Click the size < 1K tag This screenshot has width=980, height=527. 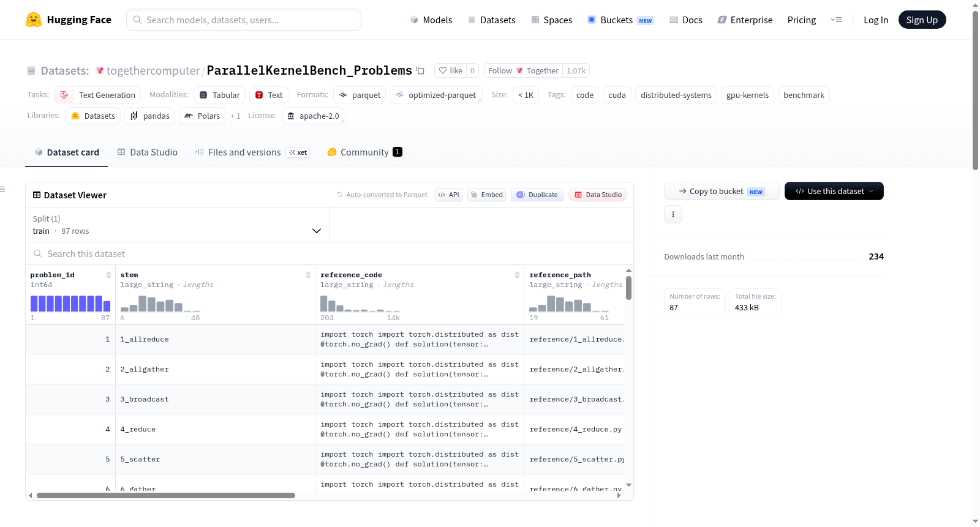coord(526,95)
